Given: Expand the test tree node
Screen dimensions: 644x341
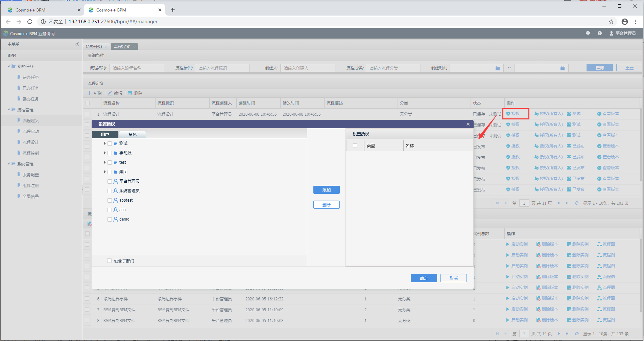Looking at the screenshot, I should [105, 162].
